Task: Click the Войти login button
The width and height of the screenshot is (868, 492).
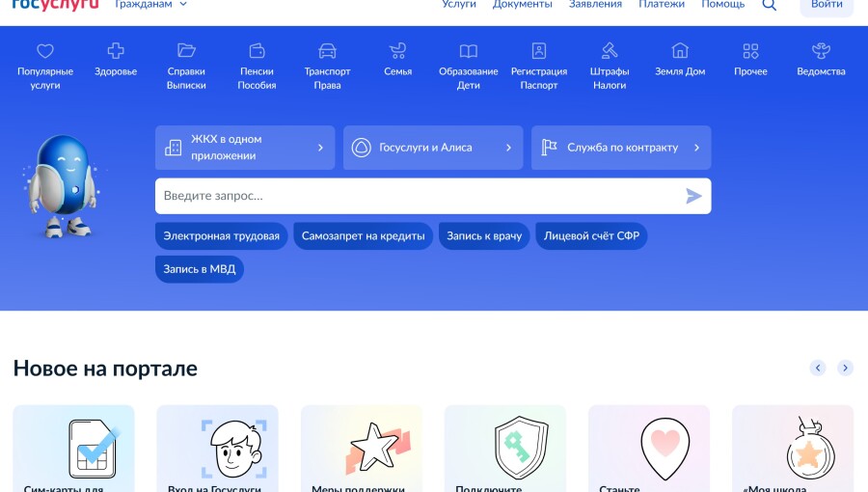Action: point(827,6)
